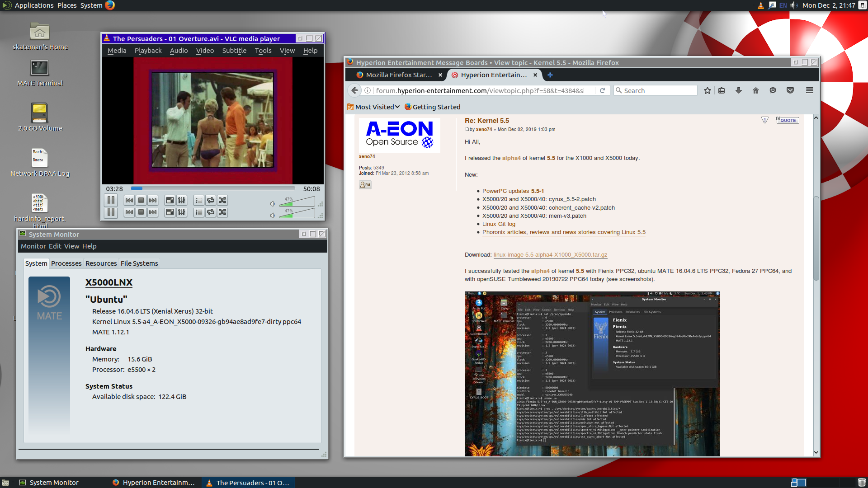The image size is (868, 488).
Task: Open the VLC Media menu
Action: coord(117,51)
